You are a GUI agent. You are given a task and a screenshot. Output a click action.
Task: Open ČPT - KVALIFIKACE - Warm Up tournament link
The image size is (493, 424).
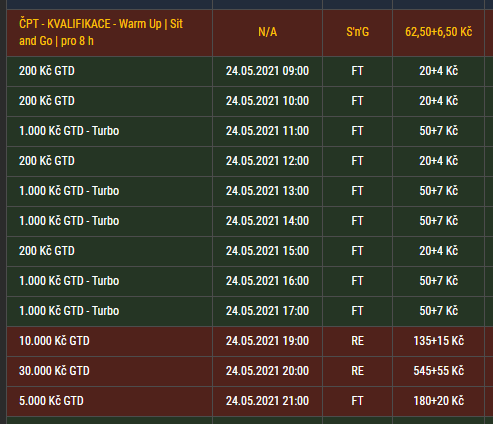101,32
